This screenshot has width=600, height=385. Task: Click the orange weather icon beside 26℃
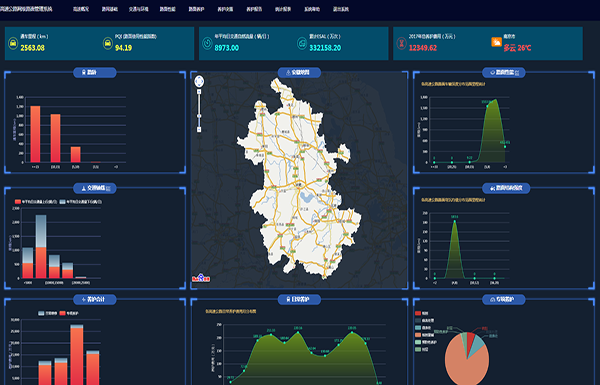496,42
